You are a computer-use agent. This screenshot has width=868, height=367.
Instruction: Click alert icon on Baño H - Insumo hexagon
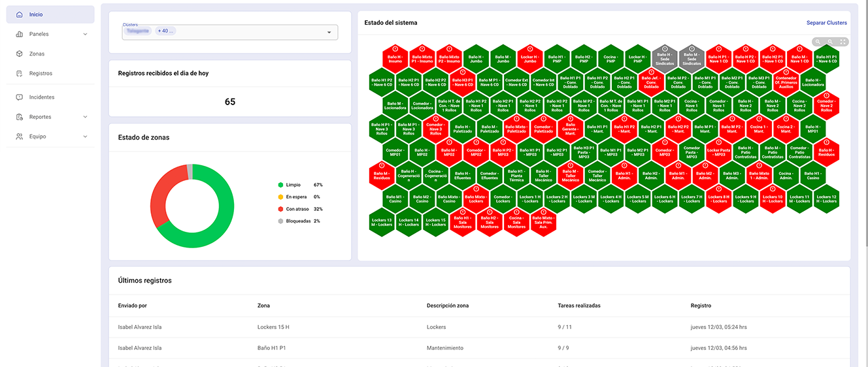[x=395, y=48]
